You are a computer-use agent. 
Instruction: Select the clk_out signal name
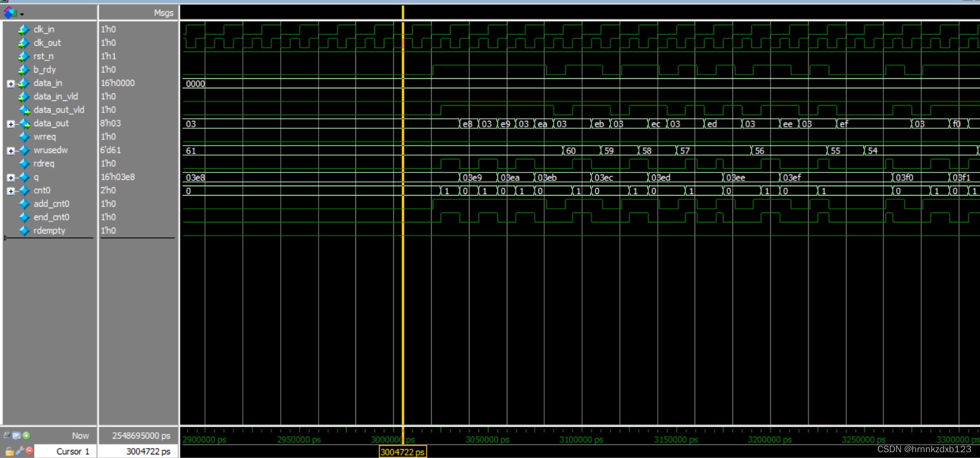point(47,43)
